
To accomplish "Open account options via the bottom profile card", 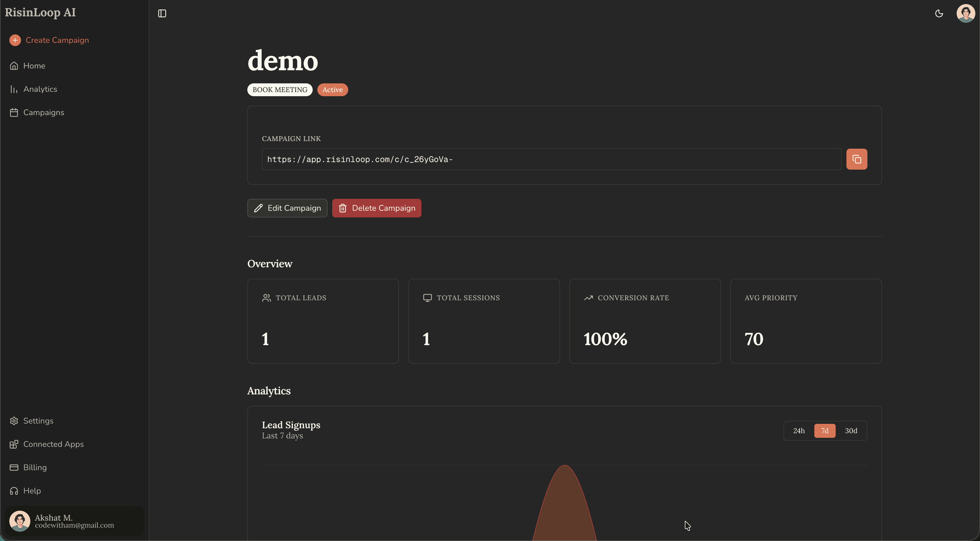I will (74, 521).
